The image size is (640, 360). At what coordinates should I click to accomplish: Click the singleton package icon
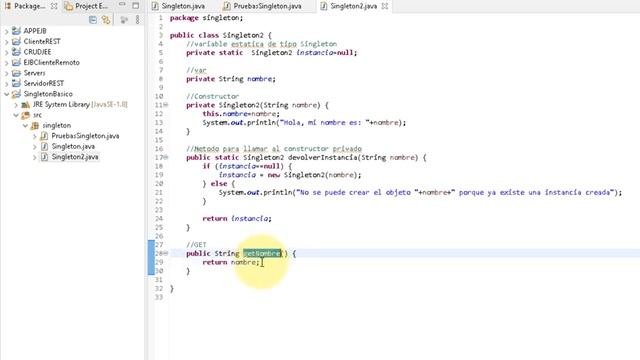pos(35,126)
